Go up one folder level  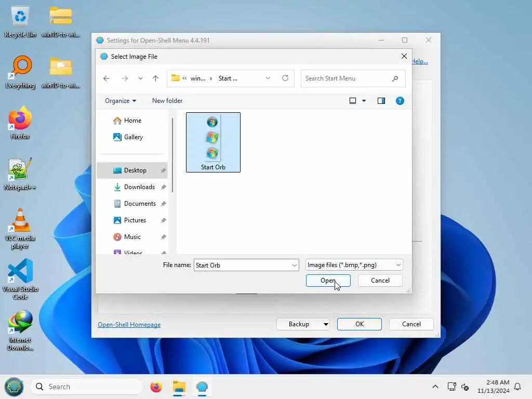click(155, 78)
